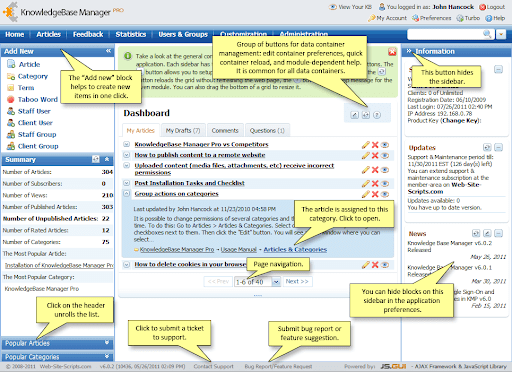Screen dimensions: 512x372
Task: Close the green info message
Action: click(x=392, y=52)
